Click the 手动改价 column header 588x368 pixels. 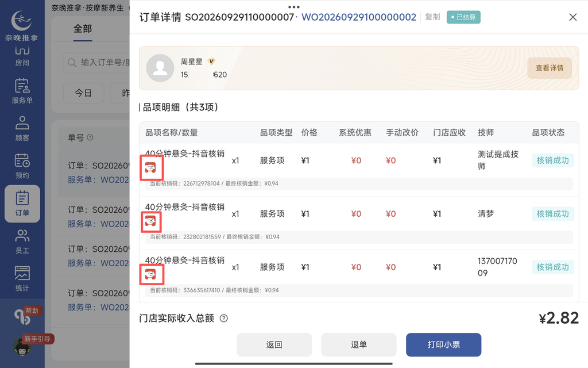[403, 133]
